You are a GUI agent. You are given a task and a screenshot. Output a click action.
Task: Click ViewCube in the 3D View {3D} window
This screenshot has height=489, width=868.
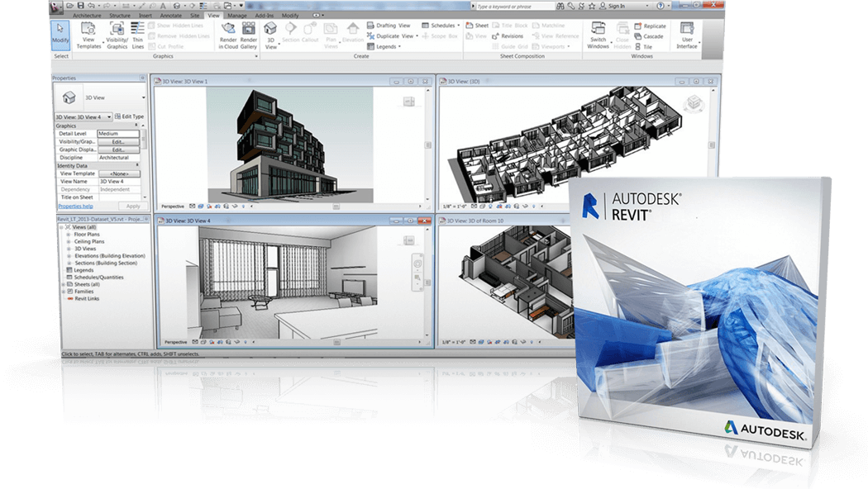tap(694, 103)
